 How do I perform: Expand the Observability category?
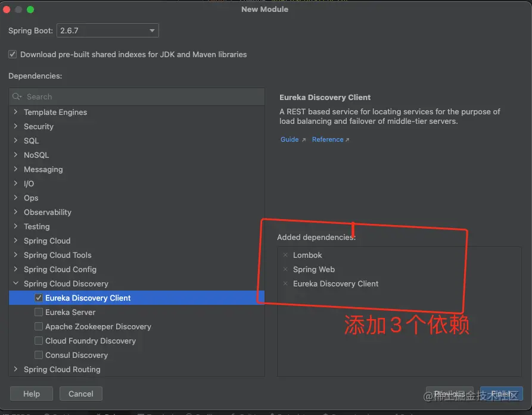(x=15, y=212)
